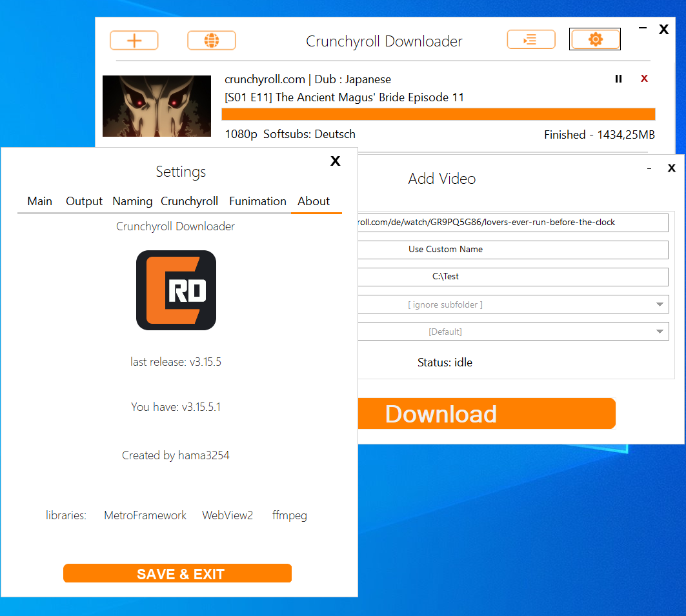The height and width of the screenshot is (616, 686).
Task: Pause the Ancient Magus' Bride episode download
Action: tap(618, 79)
